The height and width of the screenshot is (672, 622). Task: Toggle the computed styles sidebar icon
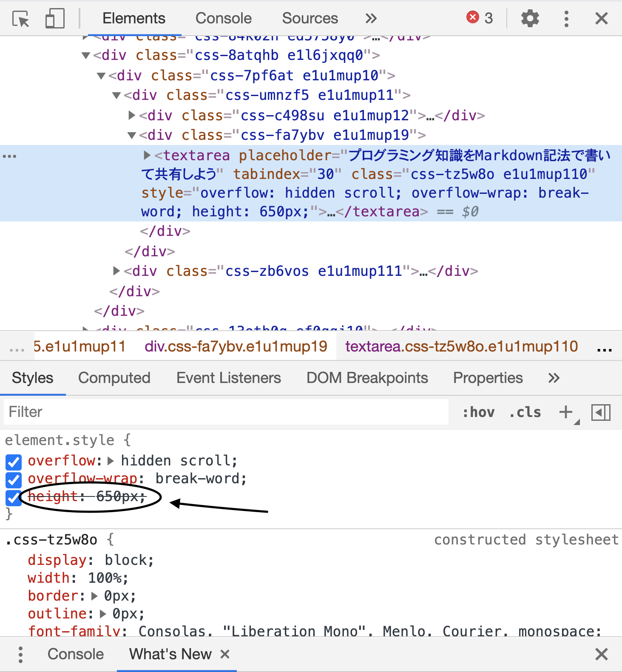601,412
